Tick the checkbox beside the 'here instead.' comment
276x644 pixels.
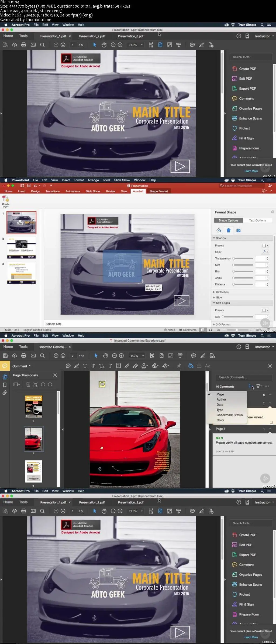pyautogui.click(x=271, y=422)
